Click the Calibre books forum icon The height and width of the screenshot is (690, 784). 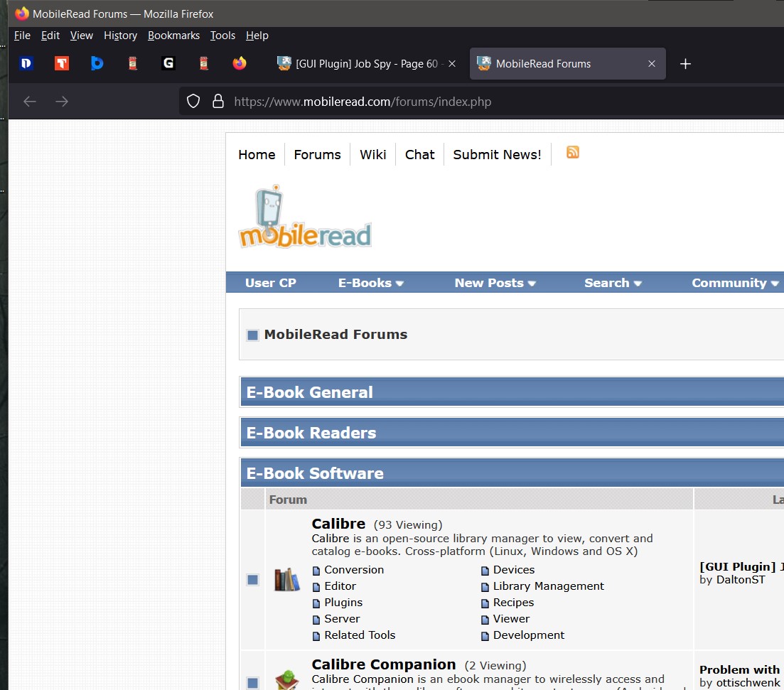[x=287, y=579]
